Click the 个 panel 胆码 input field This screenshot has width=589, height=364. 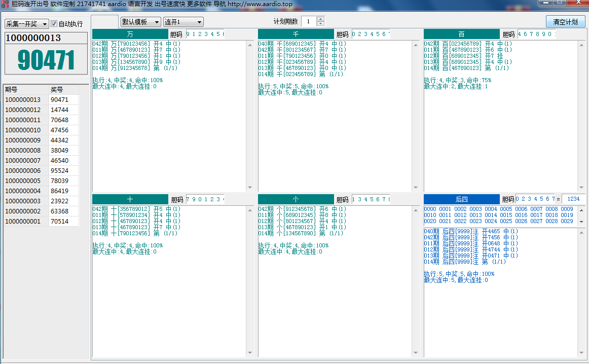coord(371,199)
